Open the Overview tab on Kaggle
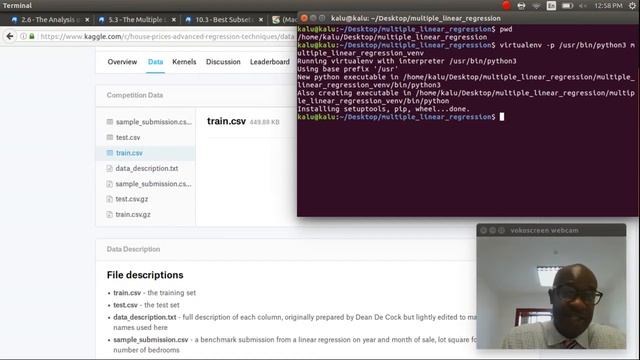The width and height of the screenshot is (640, 360). [122, 62]
